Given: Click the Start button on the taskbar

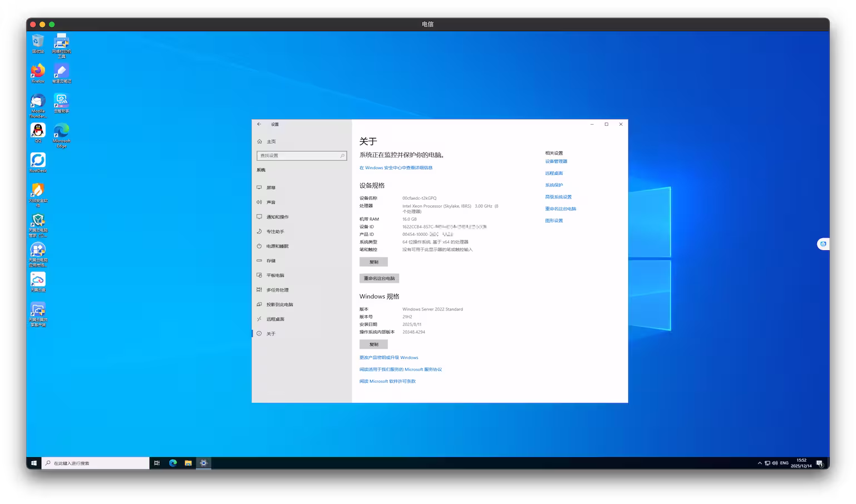Looking at the screenshot, I should coord(33,462).
